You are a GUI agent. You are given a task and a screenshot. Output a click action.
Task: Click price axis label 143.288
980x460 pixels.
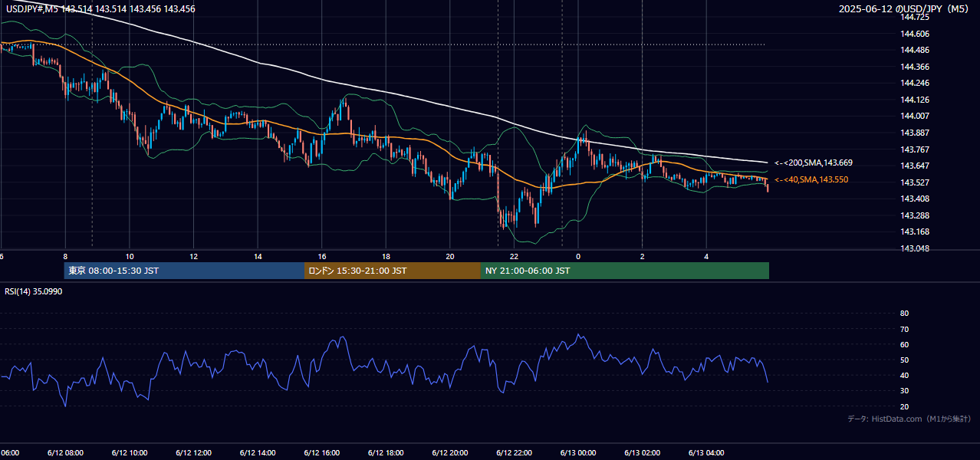916,215
